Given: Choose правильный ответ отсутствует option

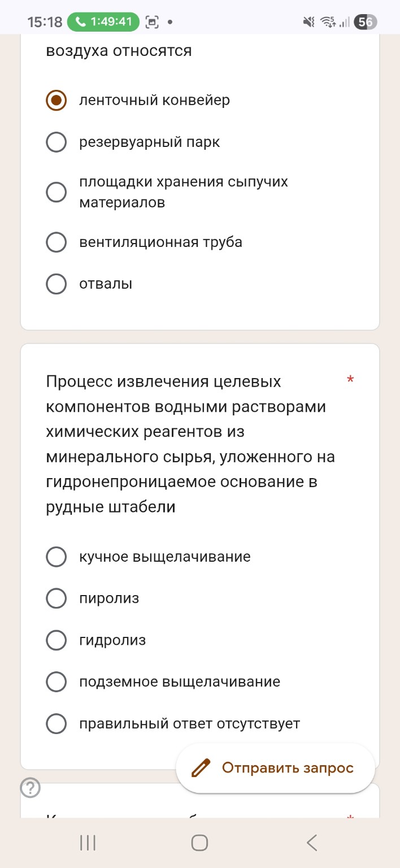Looking at the screenshot, I should click(56, 723).
